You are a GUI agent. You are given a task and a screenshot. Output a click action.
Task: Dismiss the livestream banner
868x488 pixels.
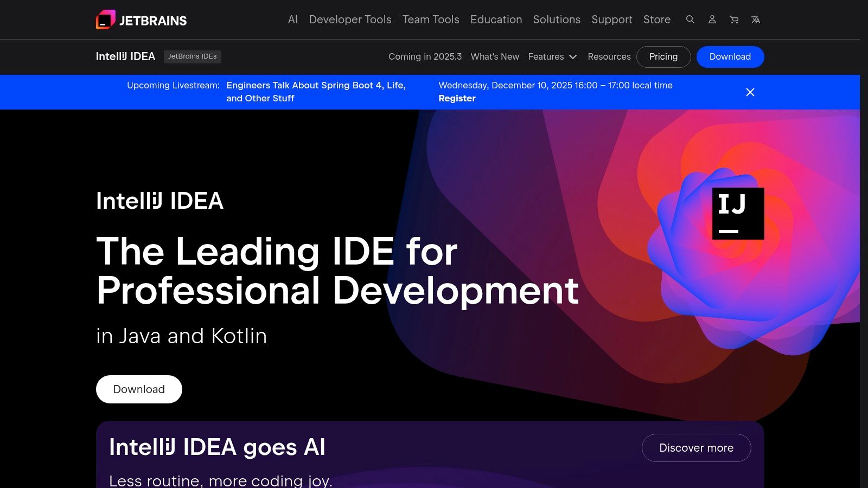pyautogui.click(x=750, y=92)
